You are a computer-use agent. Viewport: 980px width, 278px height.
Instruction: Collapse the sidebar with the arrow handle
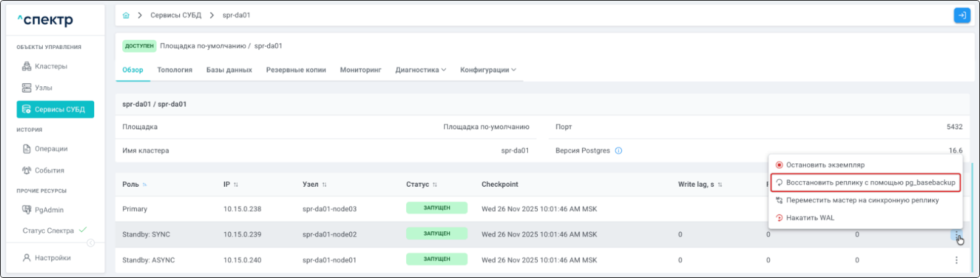(91, 243)
